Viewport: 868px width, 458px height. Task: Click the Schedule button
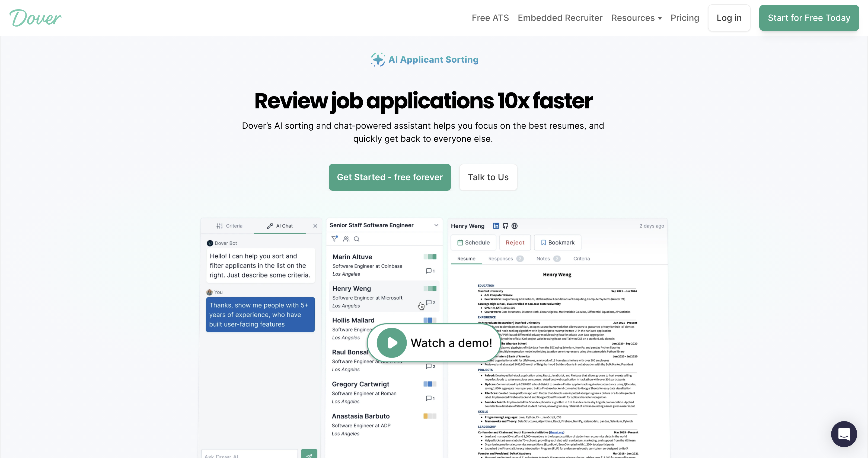click(473, 243)
